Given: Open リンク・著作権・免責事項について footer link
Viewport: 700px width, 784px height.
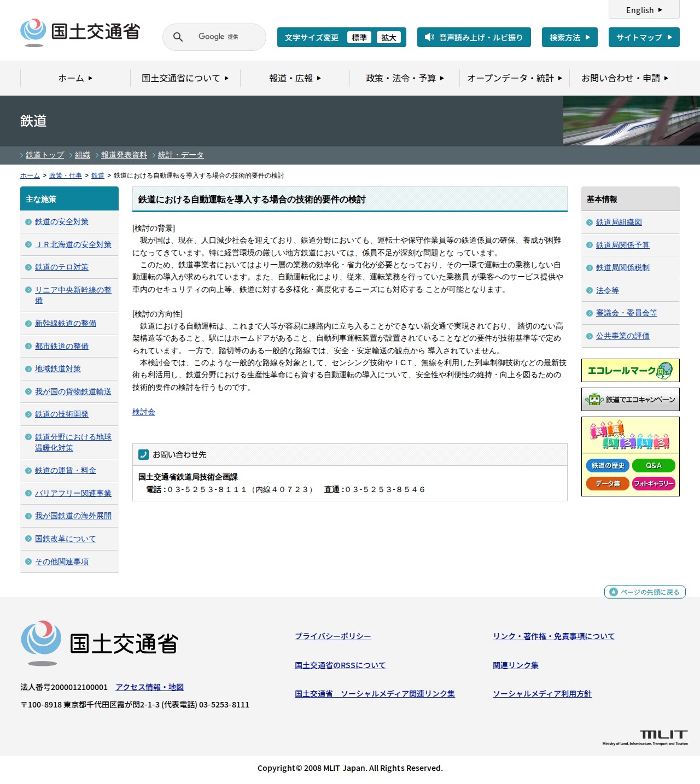Looking at the screenshot, I should point(554,636).
